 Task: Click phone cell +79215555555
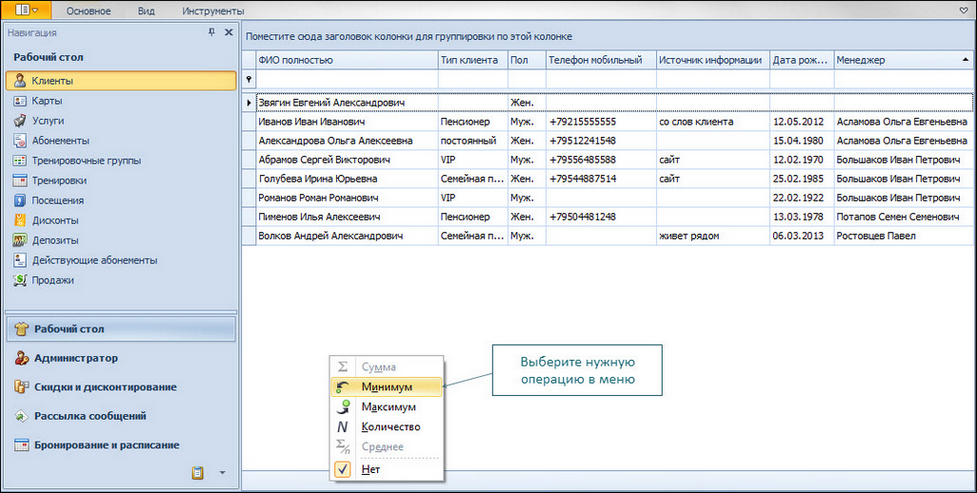coord(601,122)
